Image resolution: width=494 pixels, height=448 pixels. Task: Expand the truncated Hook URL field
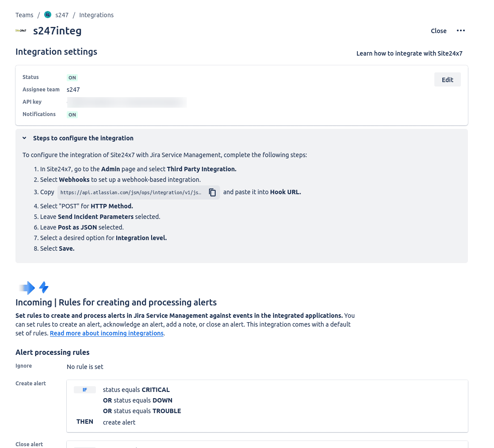[x=130, y=192]
